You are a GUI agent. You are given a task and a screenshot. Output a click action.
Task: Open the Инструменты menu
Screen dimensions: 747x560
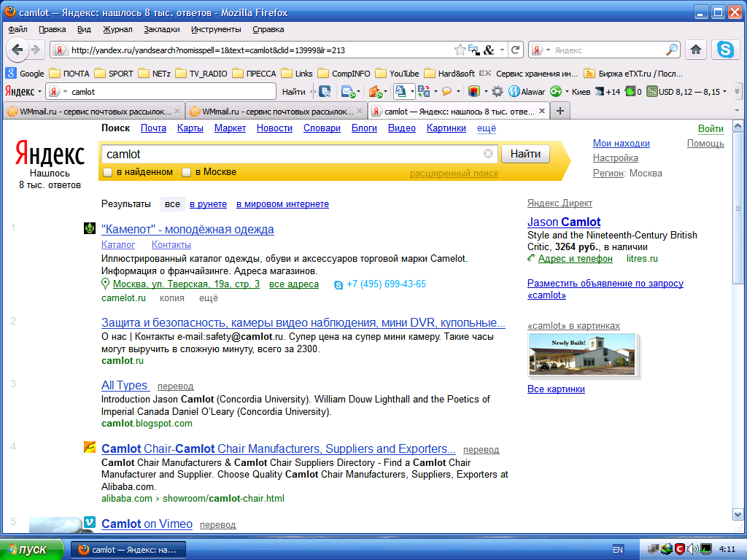tap(216, 29)
